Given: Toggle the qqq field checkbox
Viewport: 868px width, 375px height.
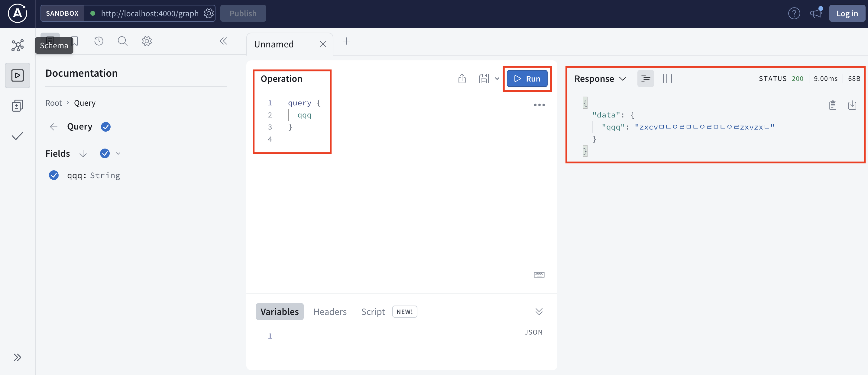Looking at the screenshot, I should point(54,175).
